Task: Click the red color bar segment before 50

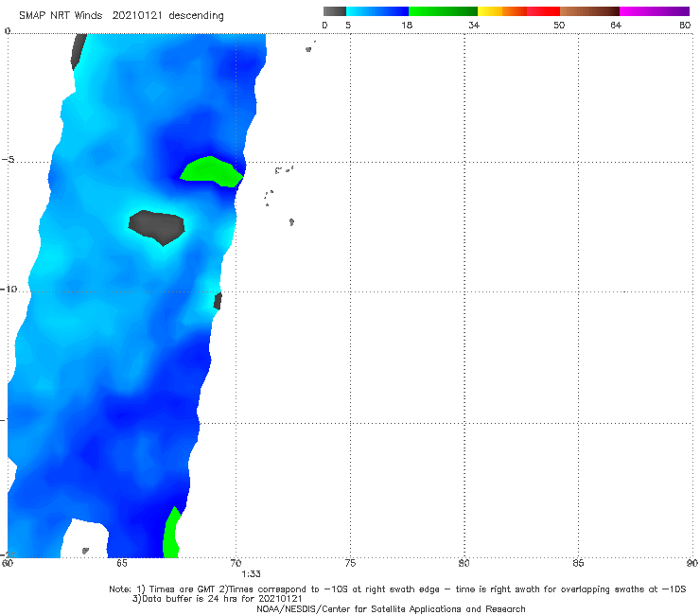Action: [x=543, y=11]
